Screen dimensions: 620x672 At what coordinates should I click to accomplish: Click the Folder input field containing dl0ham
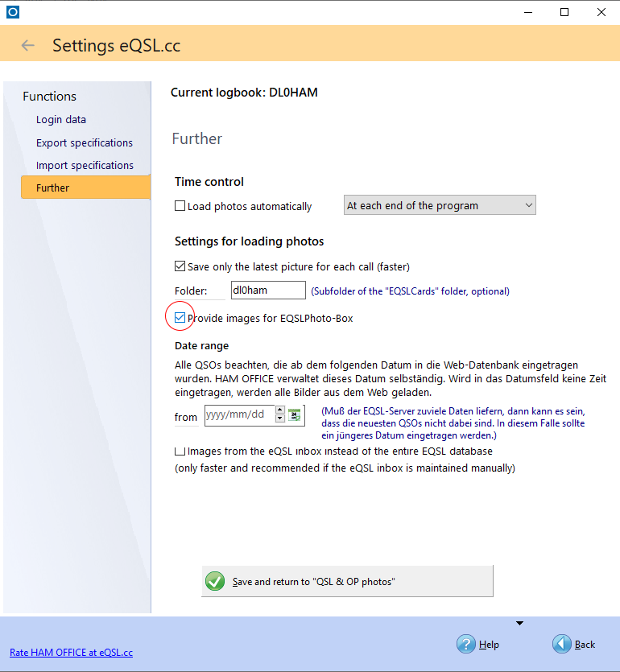(x=268, y=291)
